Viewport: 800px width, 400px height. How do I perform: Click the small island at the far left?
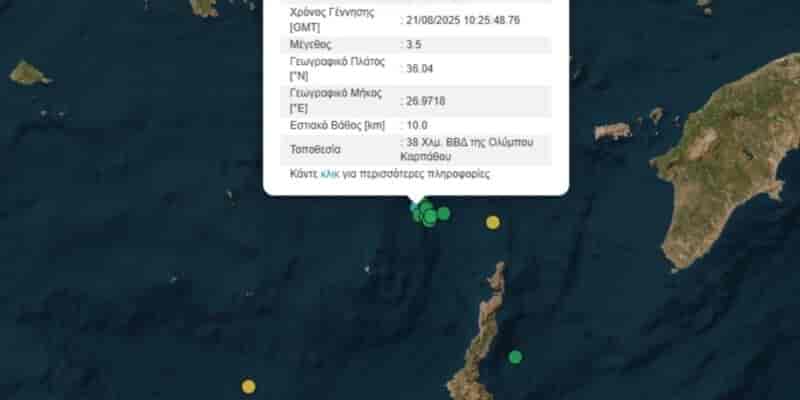[x=29, y=73]
